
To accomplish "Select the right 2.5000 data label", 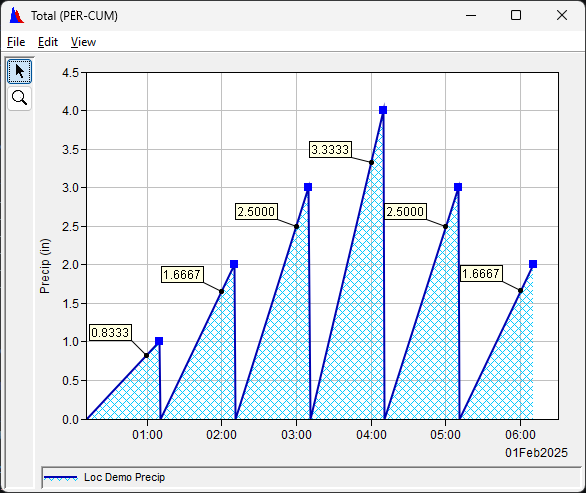I will coord(405,212).
